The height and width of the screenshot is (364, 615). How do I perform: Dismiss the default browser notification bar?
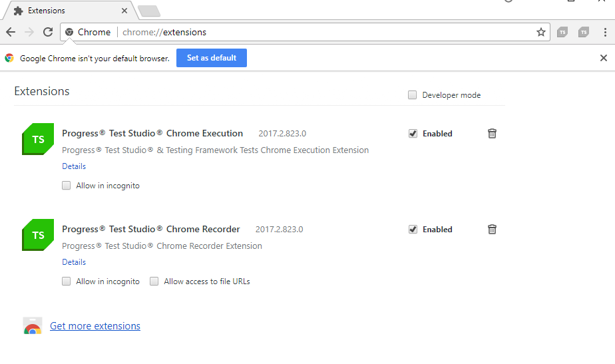(x=604, y=58)
